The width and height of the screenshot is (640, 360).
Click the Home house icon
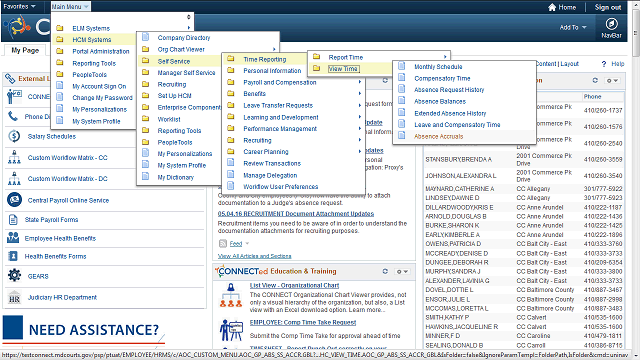pyautogui.click(x=552, y=7)
